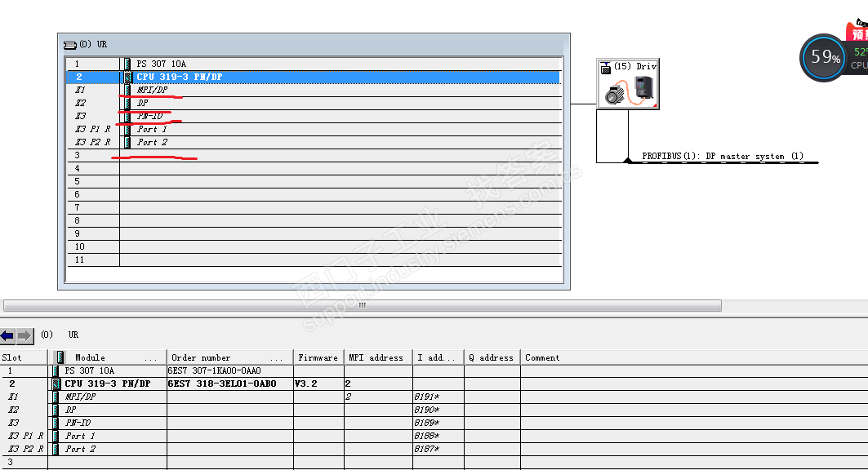The image size is (868, 470).
Task: Click CPU 319-3 icon in detail table
Action: click(x=56, y=384)
